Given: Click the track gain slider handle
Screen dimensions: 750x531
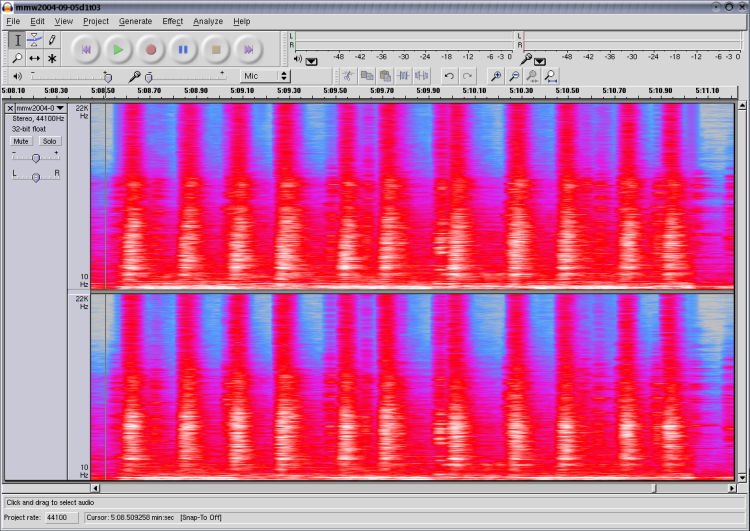Looking at the screenshot, I should click(36, 158).
